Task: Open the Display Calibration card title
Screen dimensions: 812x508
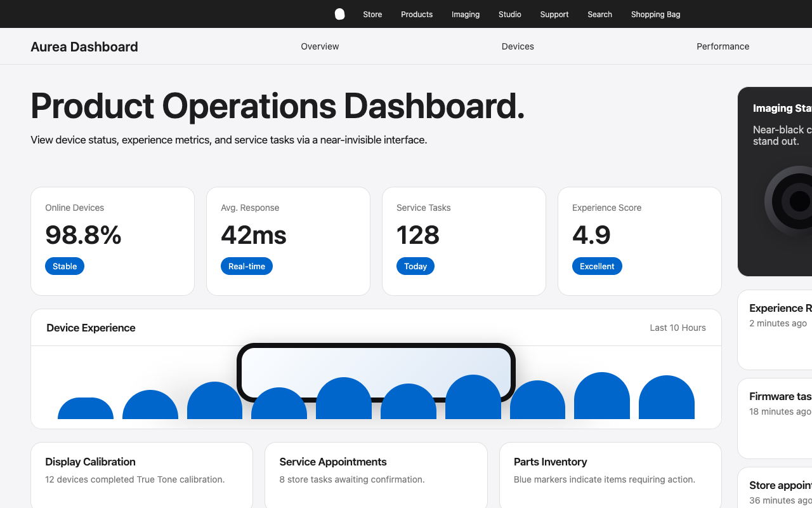Action: coord(90,462)
